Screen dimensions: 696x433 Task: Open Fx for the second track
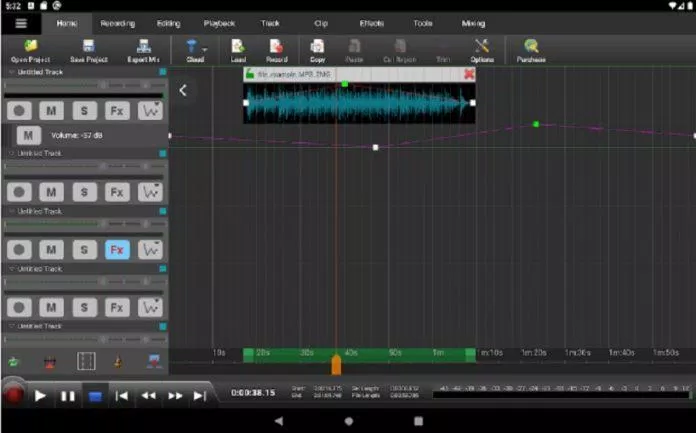(117, 192)
